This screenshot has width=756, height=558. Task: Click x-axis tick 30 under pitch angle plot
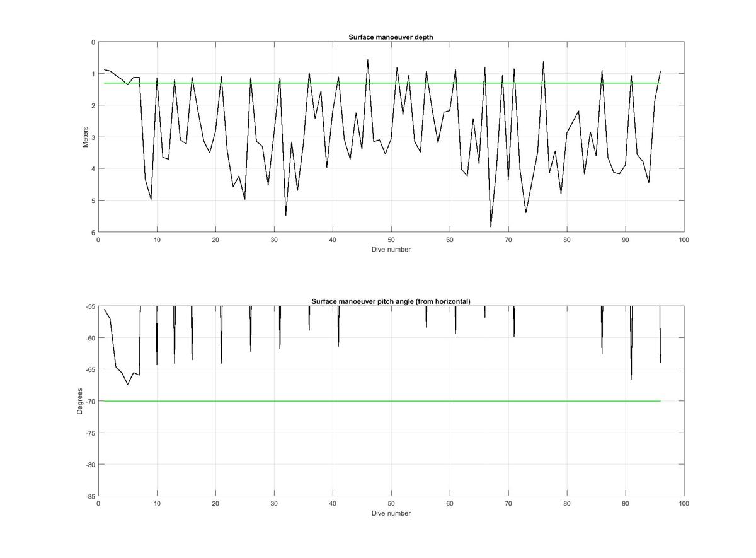[x=274, y=504]
